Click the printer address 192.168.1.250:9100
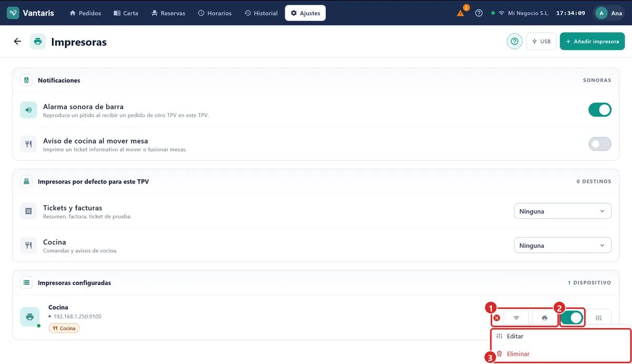Screen dimensions: 632x364 coord(77,317)
